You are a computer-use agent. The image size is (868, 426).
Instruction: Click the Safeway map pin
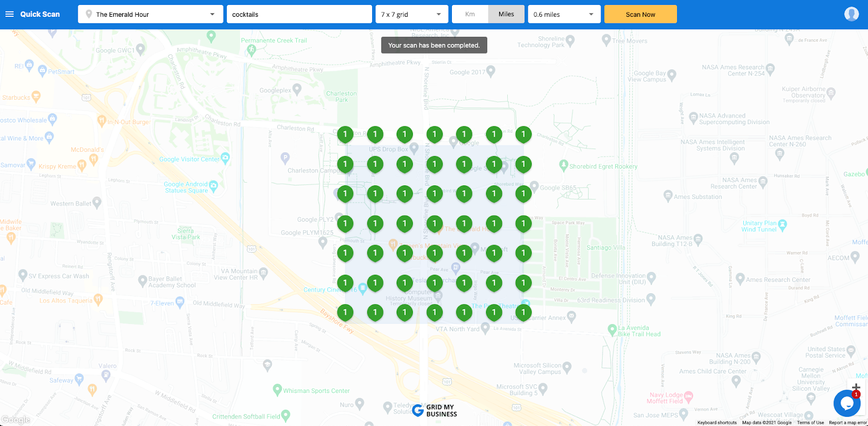(79, 379)
